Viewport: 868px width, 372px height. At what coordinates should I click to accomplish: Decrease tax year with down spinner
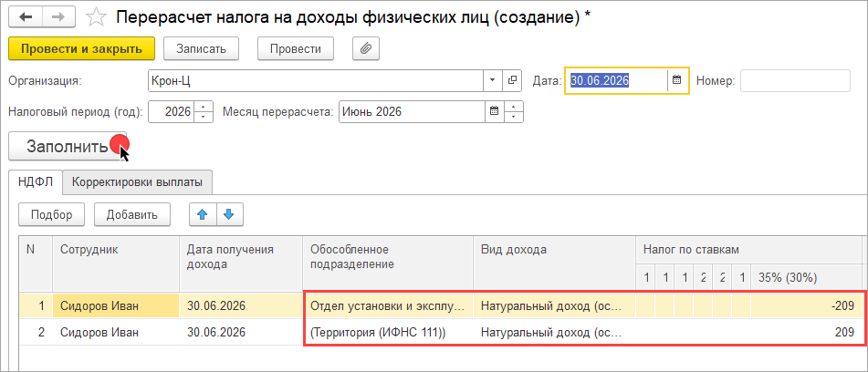(x=204, y=118)
